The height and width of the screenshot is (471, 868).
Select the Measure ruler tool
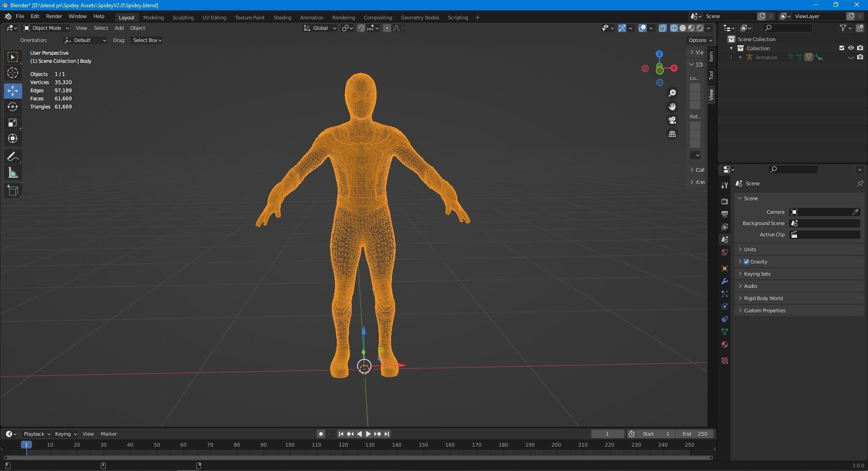13,173
